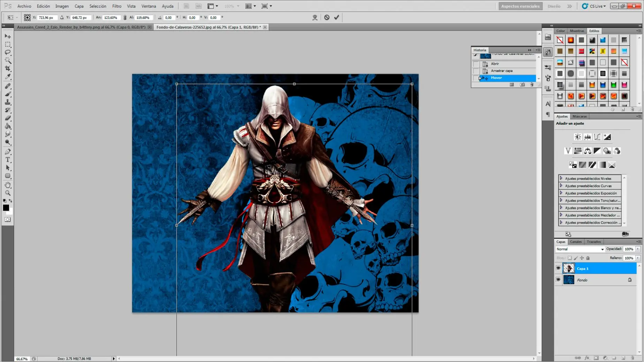Open the Filtro menu
Image resolution: width=644 pixels, height=362 pixels.
[x=117, y=6]
